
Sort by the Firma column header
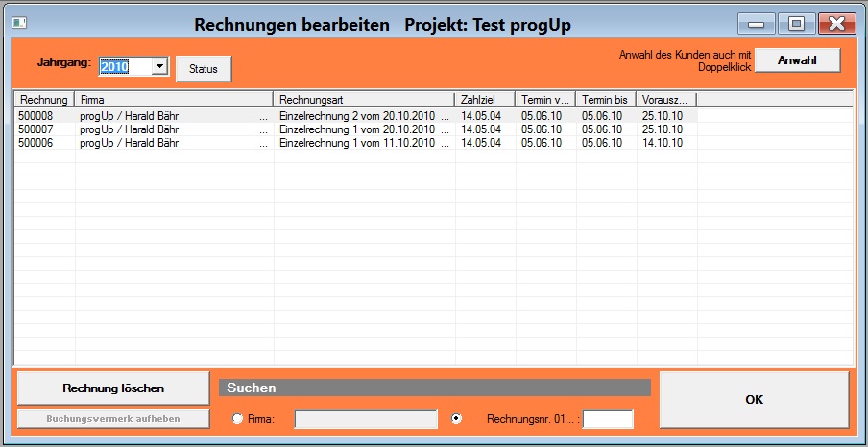pos(175,100)
